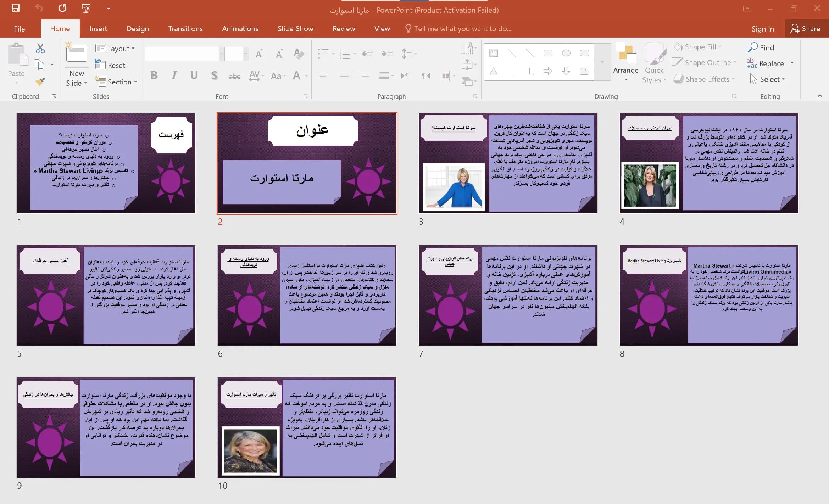
Task: Click the Sign in link
Action: click(763, 29)
